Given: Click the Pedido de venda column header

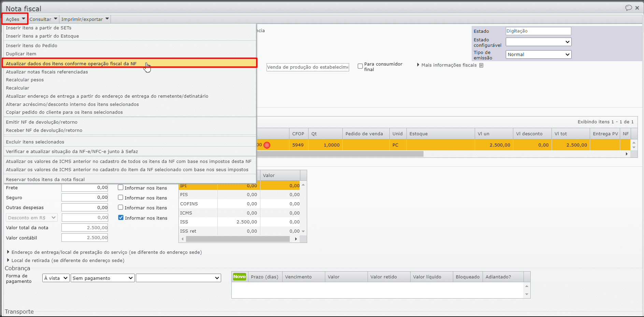Looking at the screenshot, I should 366,134.
